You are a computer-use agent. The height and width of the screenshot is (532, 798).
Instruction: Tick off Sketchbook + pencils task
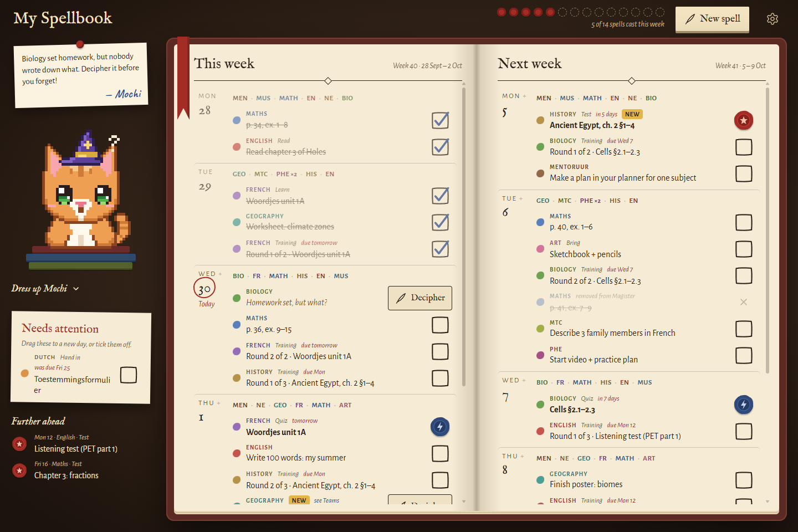pyautogui.click(x=744, y=249)
